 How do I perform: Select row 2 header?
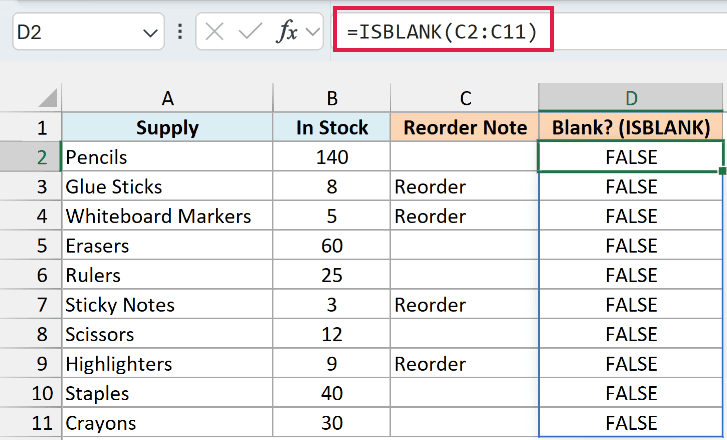31,157
